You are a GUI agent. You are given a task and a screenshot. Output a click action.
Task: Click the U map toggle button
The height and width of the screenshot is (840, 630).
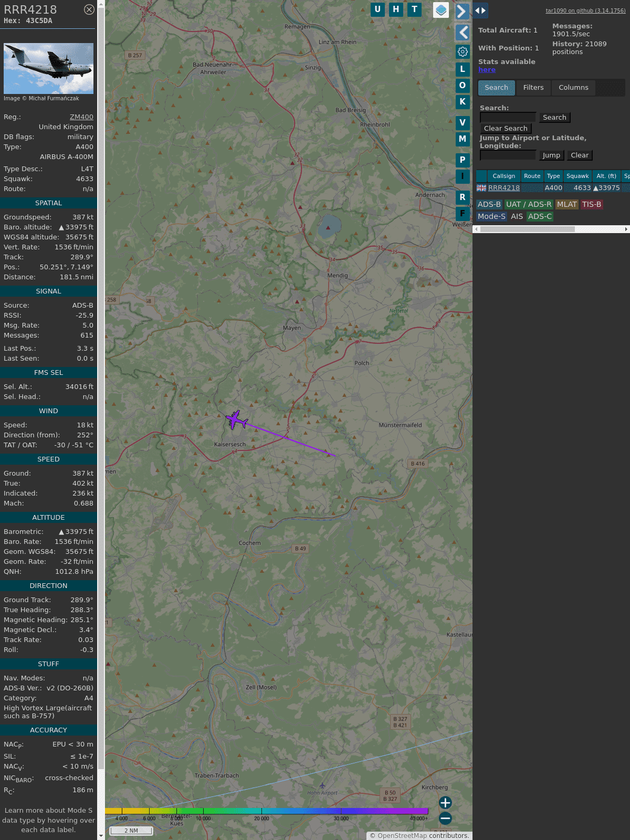pos(377,9)
